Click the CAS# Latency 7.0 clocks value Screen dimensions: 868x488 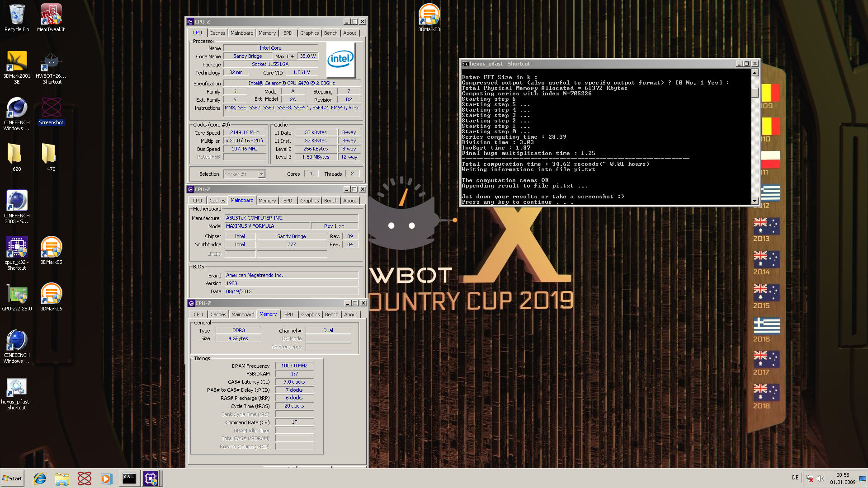pyautogui.click(x=294, y=382)
